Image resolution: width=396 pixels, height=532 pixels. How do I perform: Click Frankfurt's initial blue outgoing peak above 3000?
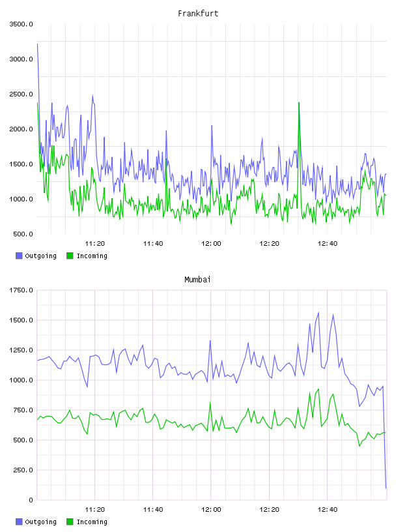[38, 46]
